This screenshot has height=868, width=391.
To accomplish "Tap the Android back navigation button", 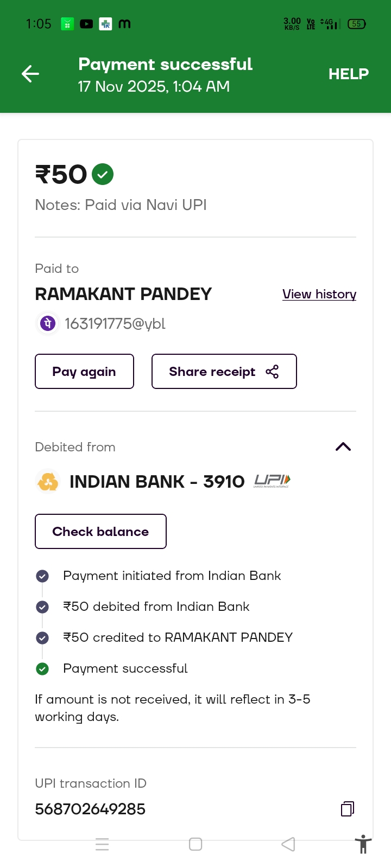I will click(x=288, y=844).
